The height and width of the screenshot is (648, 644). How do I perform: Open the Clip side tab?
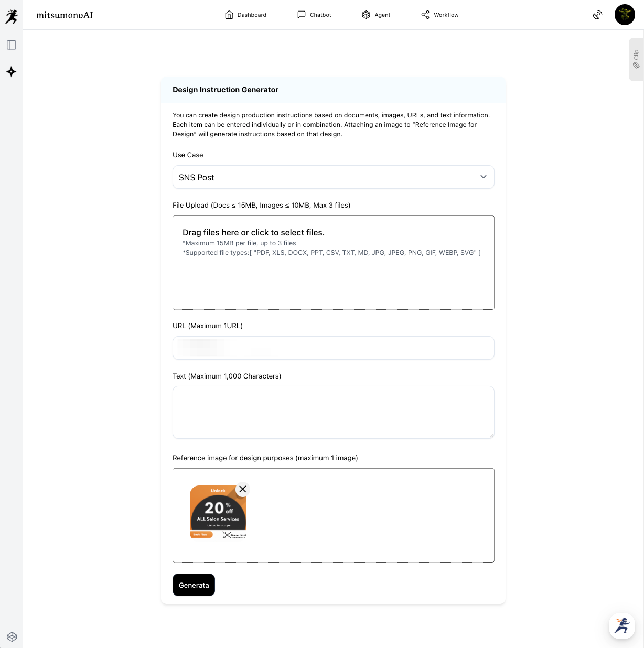(636, 59)
